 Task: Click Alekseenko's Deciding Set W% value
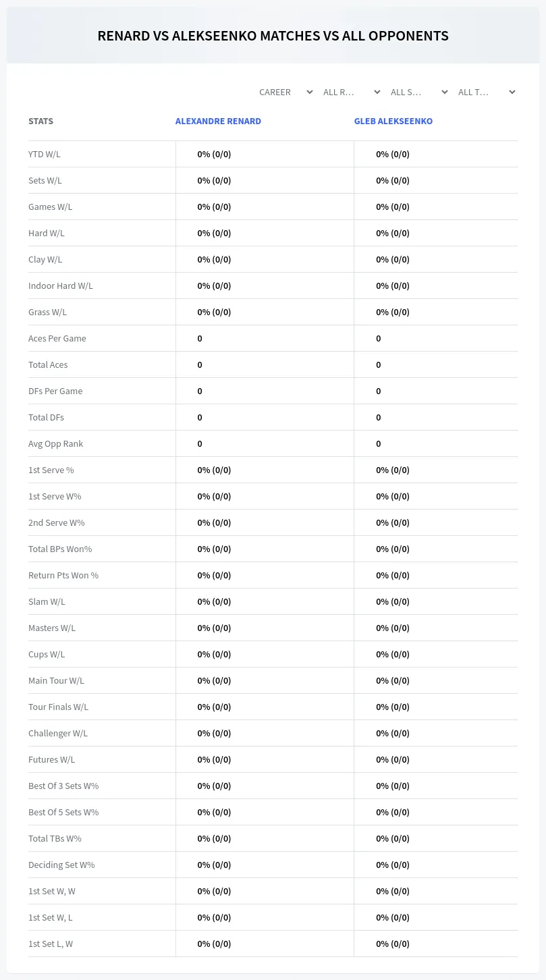pos(393,865)
